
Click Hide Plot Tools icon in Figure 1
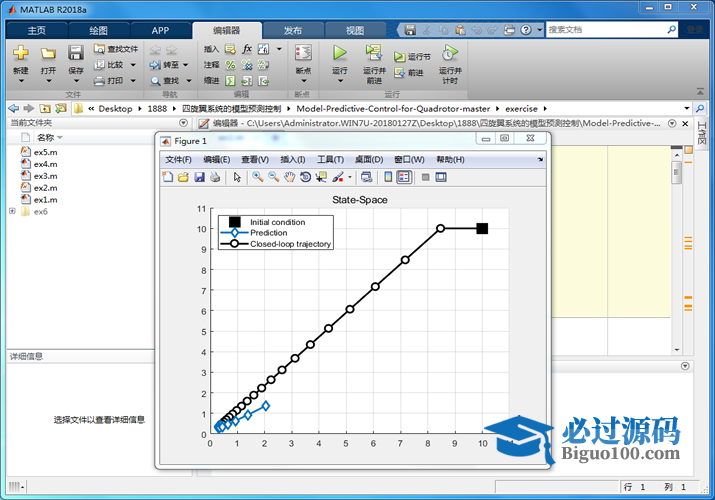[425, 177]
